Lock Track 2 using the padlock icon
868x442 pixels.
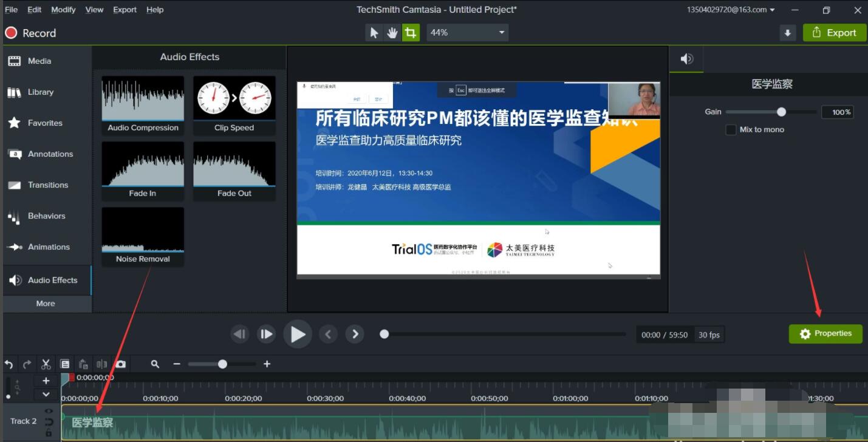pyautogui.click(x=49, y=433)
